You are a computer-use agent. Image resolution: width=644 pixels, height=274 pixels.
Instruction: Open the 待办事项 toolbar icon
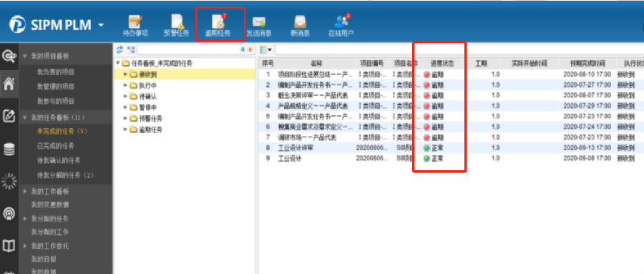tap(135, 26)
